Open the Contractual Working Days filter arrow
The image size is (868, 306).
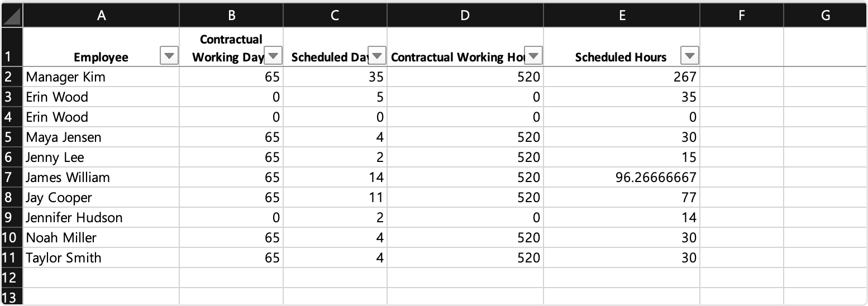(273, 56)
